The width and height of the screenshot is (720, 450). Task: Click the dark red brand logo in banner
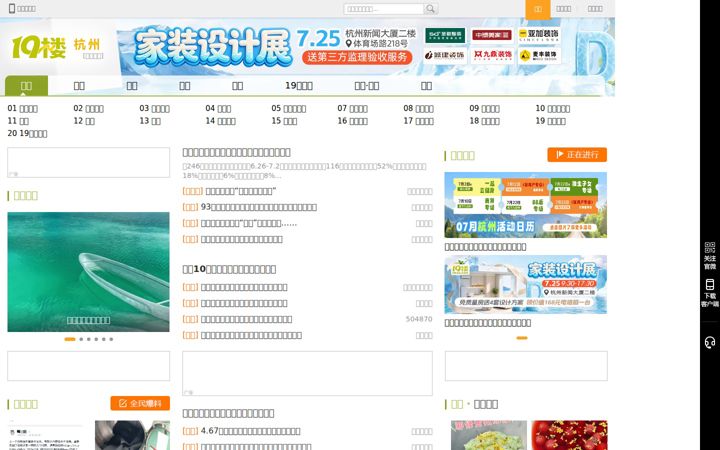(x=492, y=35)
